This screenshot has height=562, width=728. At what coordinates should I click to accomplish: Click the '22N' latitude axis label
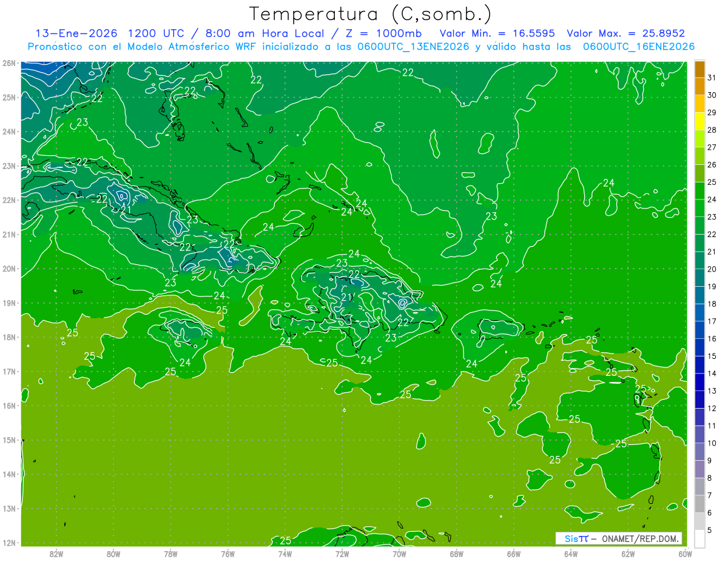coord(9,200)
